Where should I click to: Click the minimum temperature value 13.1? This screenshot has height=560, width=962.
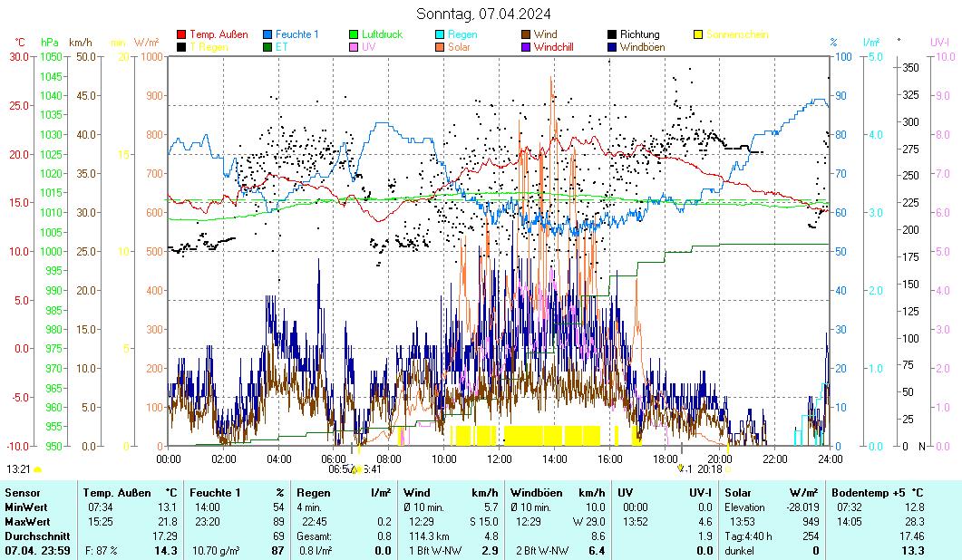167,507
